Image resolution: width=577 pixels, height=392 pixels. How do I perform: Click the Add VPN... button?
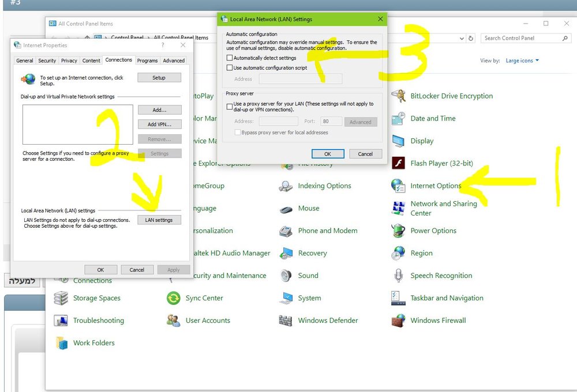pos(159,125)
